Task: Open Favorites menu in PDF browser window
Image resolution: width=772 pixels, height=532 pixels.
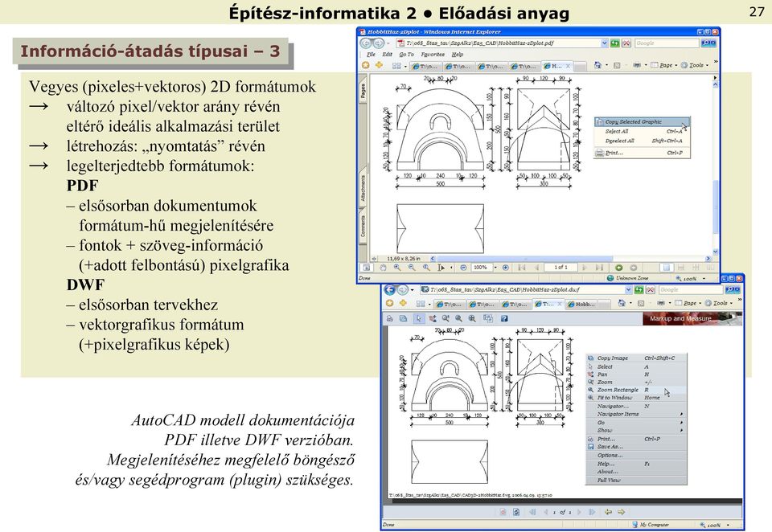Action: coord(433,55)
